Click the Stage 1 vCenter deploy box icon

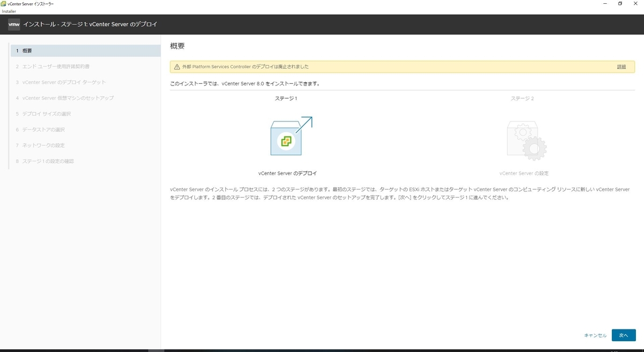click(291, 137)
